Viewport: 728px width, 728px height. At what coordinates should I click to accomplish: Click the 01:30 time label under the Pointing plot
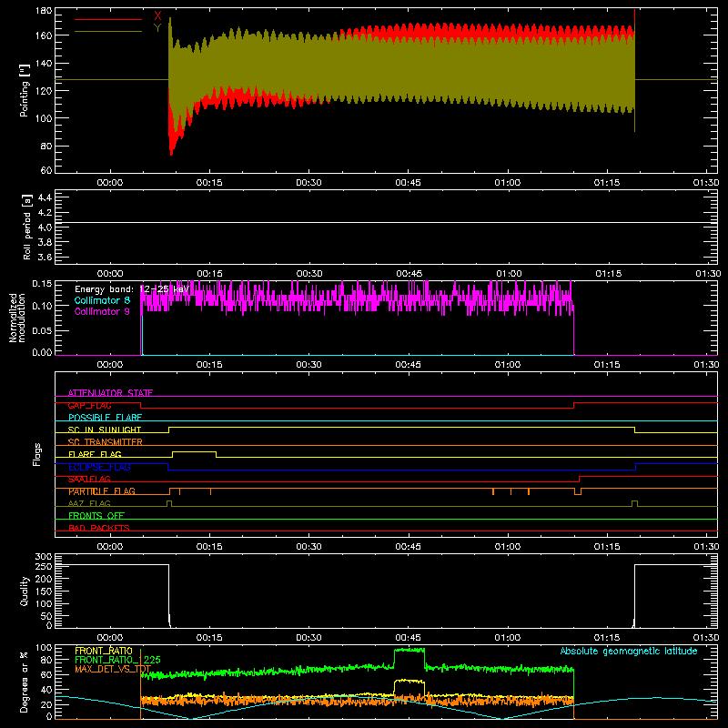pyautogui.click(x=706, y=183)
